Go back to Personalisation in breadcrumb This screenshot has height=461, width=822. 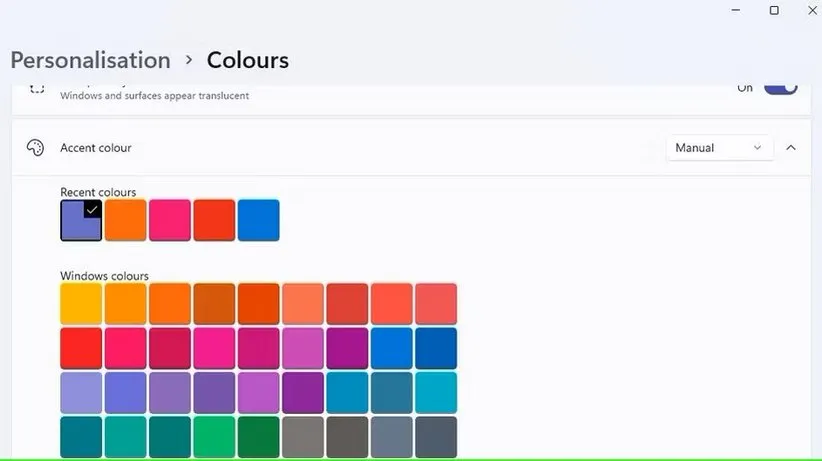(x=90, y=60)
